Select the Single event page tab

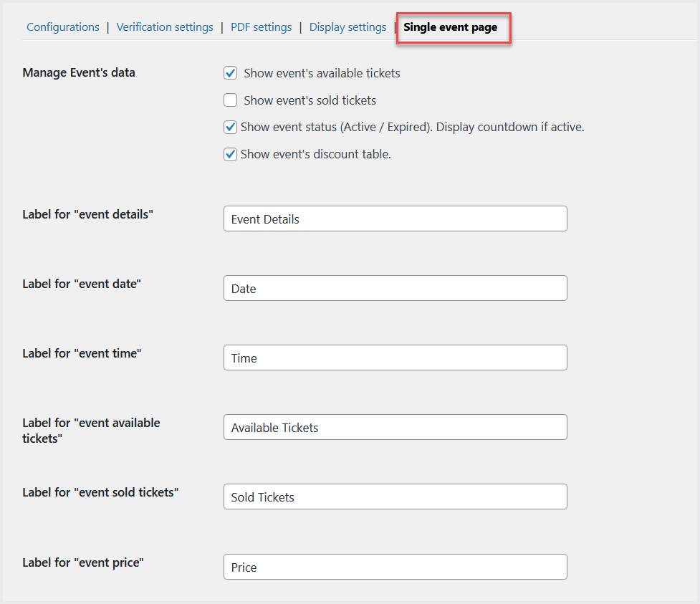(x=450, y=27)
